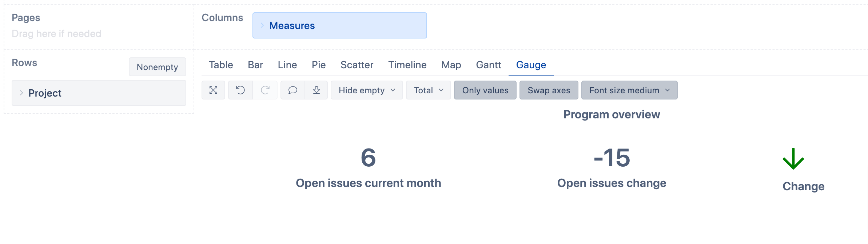Open the Font size medium dropdown

tap(629, 90)
